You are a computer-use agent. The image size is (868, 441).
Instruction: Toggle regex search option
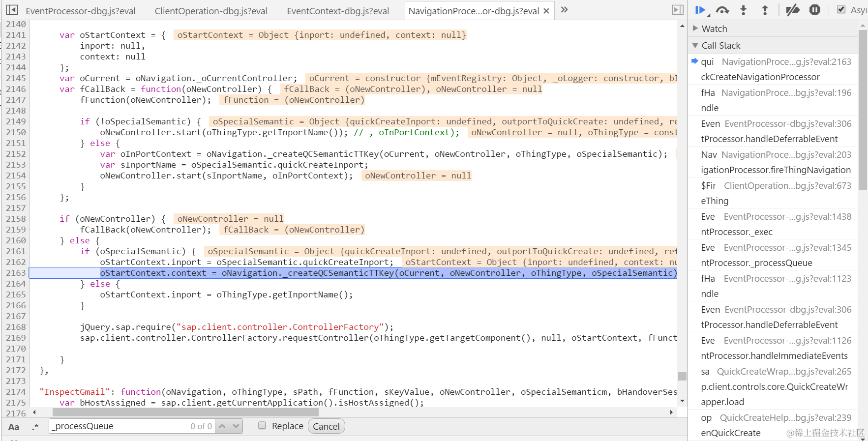(35, 427)
